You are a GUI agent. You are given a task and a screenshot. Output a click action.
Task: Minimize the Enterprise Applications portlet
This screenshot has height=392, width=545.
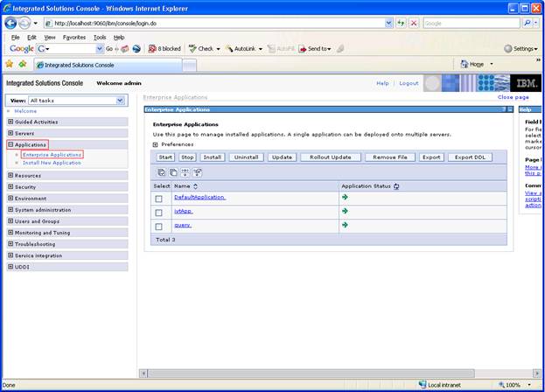click(510, 109)
